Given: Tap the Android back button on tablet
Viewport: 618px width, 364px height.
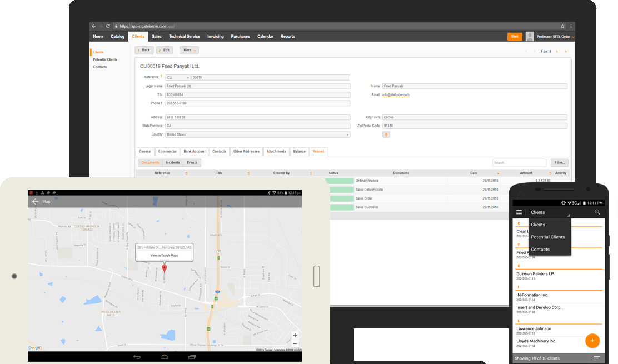Looking at the screenshot, I should tap(137, 357).
